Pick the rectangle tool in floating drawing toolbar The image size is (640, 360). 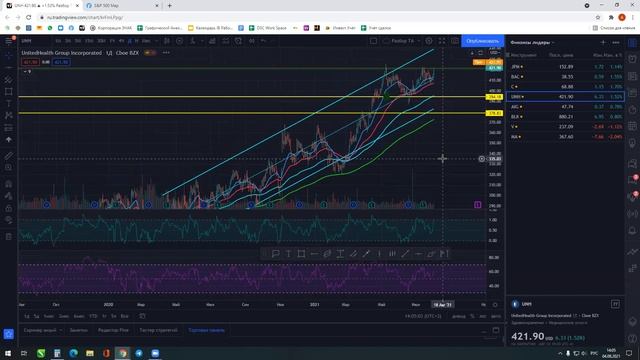point(301,254)
